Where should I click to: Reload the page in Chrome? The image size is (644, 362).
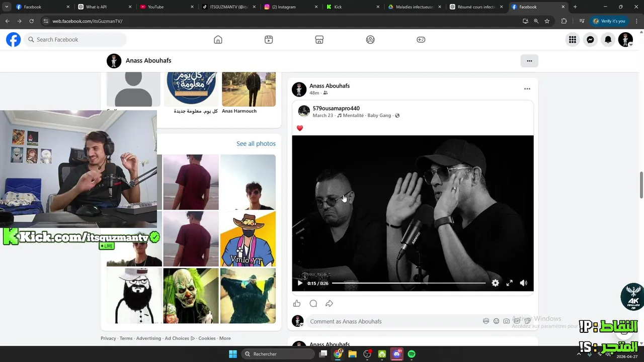[31, 21]
